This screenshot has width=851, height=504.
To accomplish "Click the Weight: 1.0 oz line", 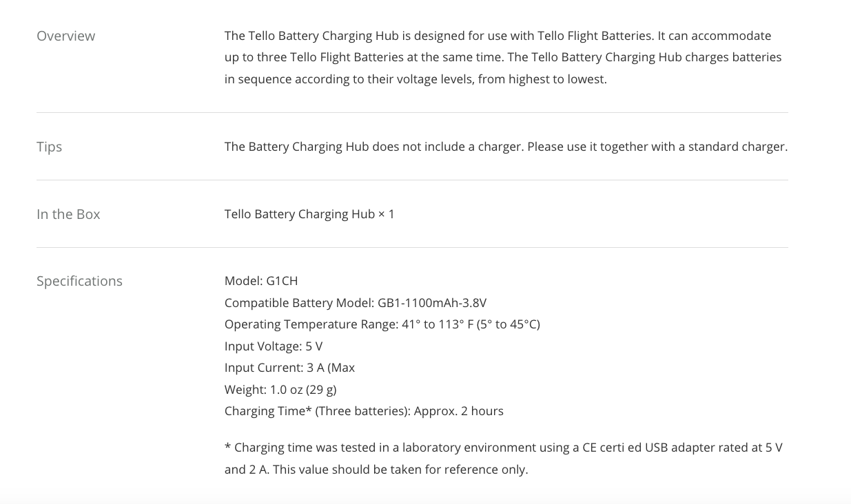I will tap(280, 390).
